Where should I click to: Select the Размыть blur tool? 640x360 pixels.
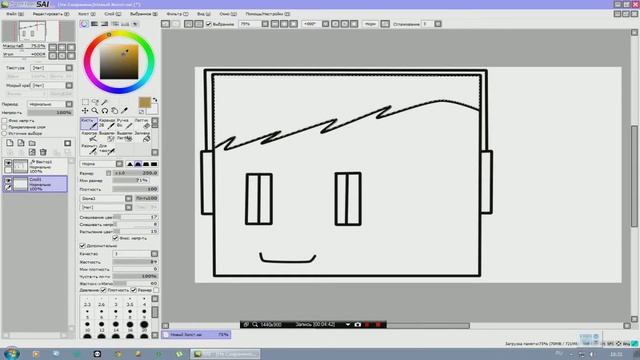89,149
